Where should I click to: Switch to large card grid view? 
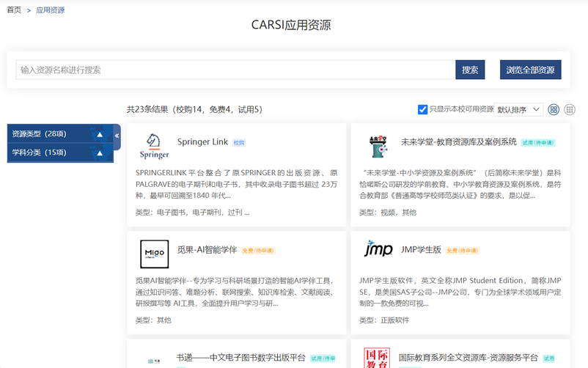[x=554, y=110]
